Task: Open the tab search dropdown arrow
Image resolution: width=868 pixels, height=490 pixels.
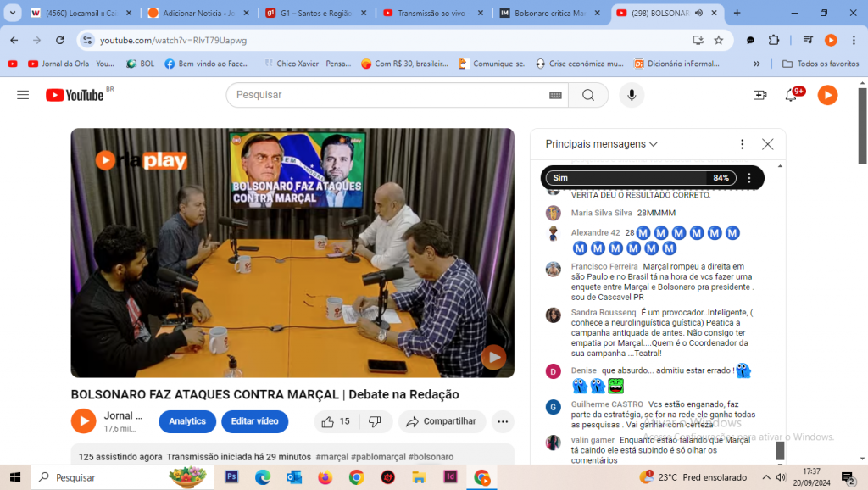Action: tap(12, 13)
